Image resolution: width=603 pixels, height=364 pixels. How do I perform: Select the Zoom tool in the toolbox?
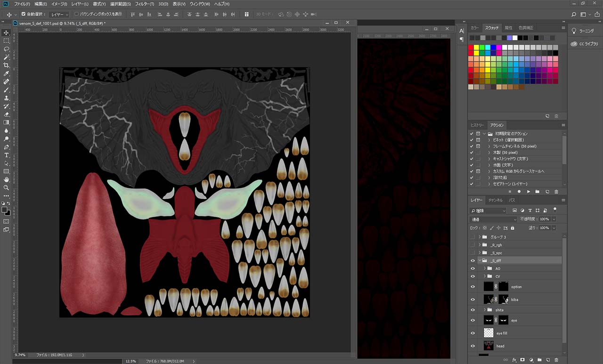[x=6, y=187]
